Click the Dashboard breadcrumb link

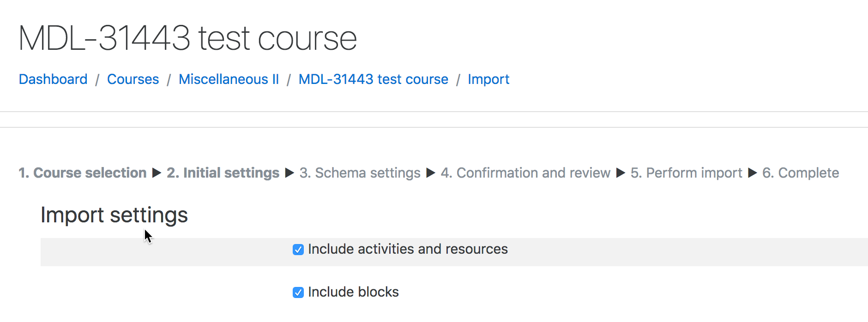(53, 79)
